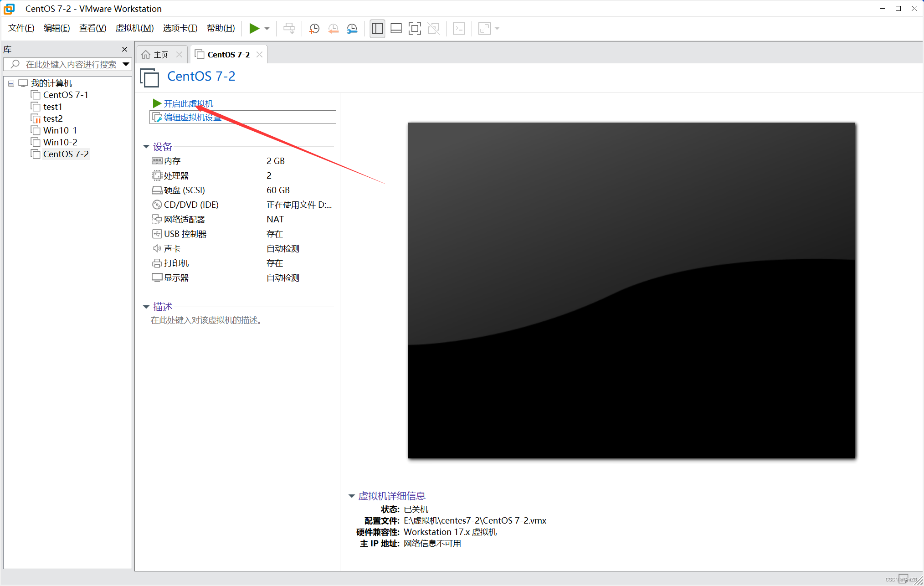Screen dimensions: 924x586
Task: Click the green power-on toolbar button
Action: [254, 28]
